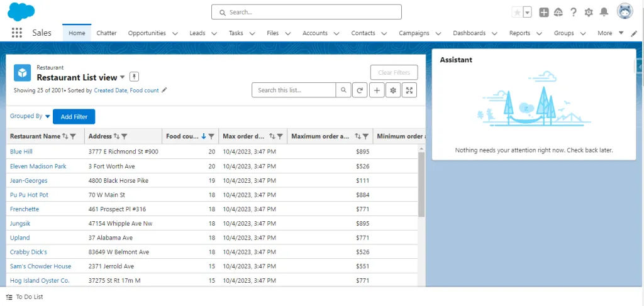Filter the Max order date column
The width and height of the screenshot is (644, 306).
280,136
